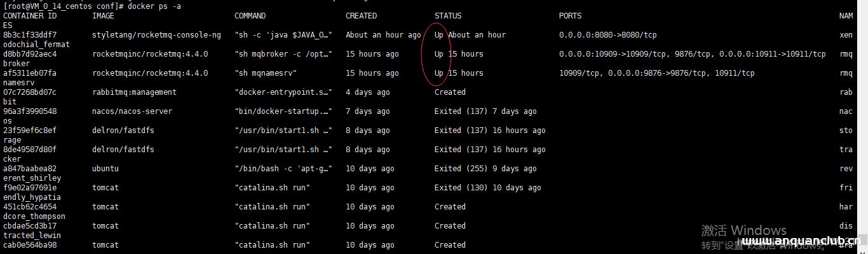Select container ID cab0e564ba98
This screenshot has height=254, width=868.
tap(30, 245)
